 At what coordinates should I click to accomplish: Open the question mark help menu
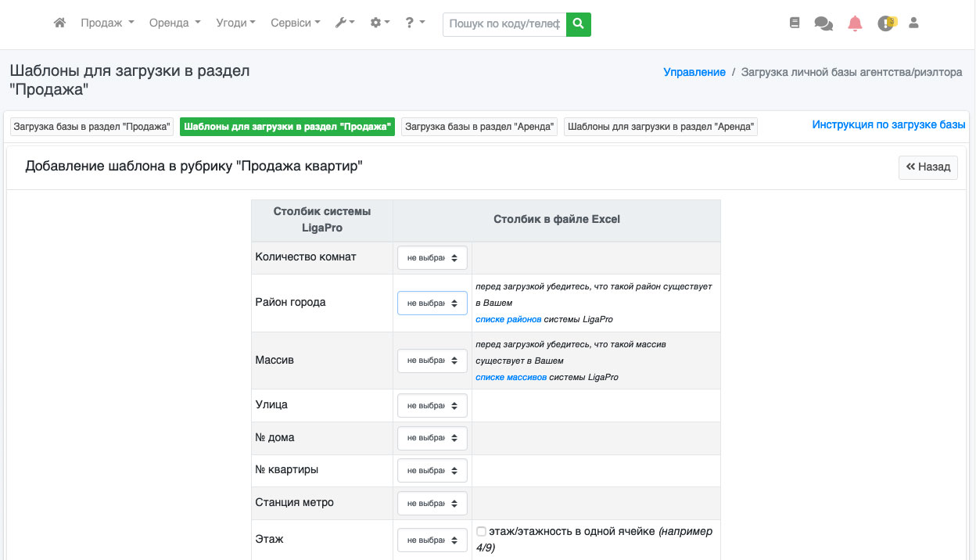coord(414,23)
